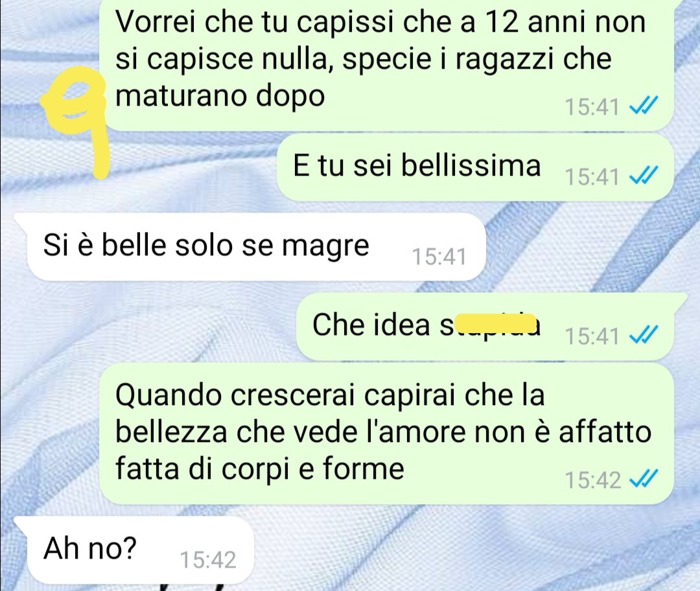This screenshot has width=700, height=591.
Task: Select the 'Quando crescerai capirai' message bubble
Action: (x=386, y=434)
